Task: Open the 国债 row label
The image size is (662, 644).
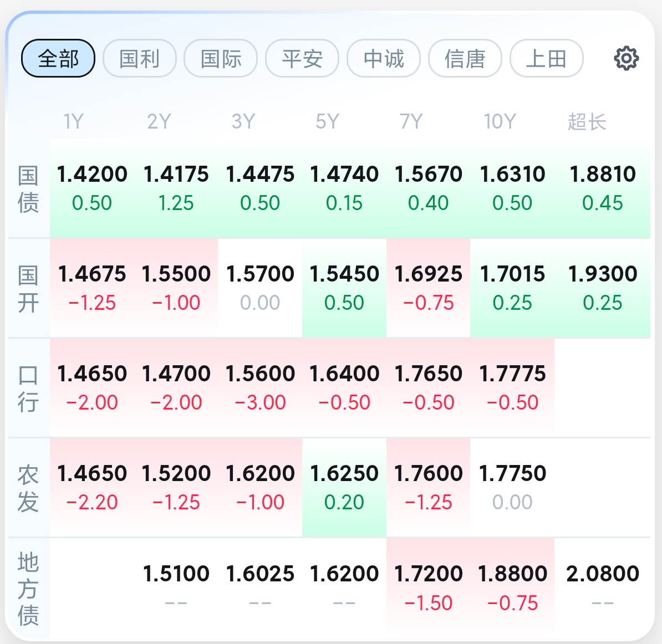Action: (28, 189)
